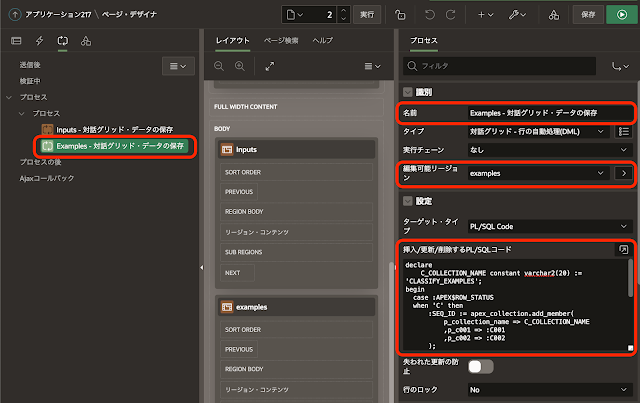
Task: Click the 保存 save button
Action: pos(588,15)
